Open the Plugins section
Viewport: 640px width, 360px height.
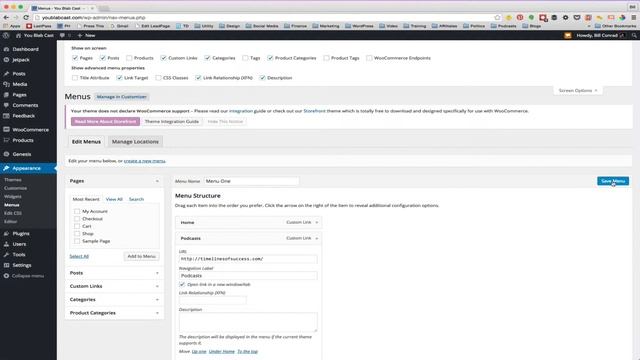coord(21,233)
